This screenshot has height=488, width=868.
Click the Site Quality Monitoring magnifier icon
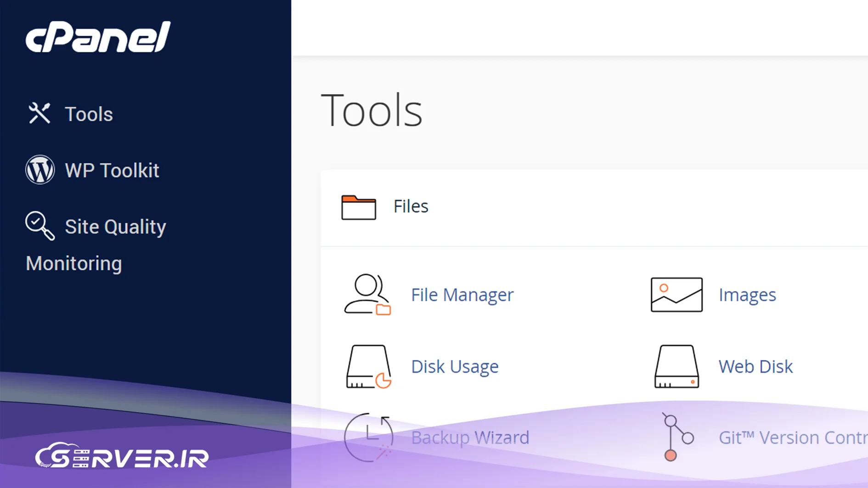(x=40, y=226)
